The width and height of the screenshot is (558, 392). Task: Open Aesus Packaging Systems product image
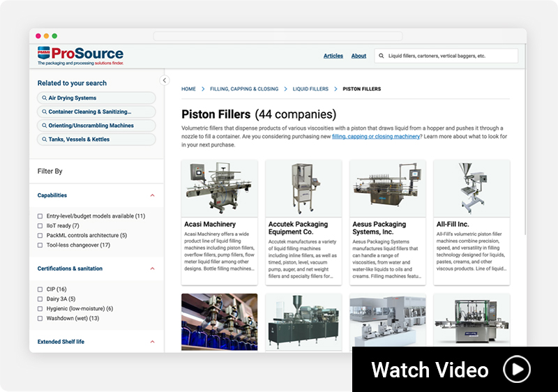[388, 188]
